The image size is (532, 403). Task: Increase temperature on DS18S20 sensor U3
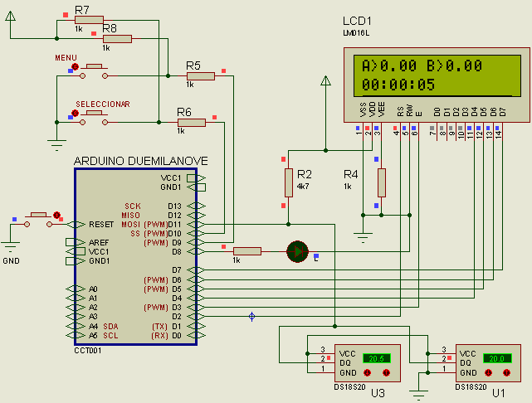point(386,372)
